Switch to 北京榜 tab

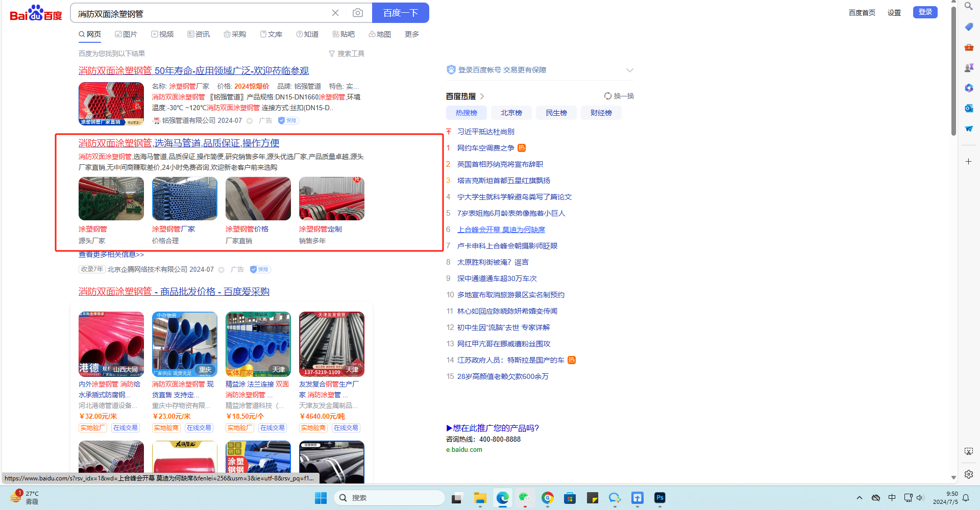(511, 113)
